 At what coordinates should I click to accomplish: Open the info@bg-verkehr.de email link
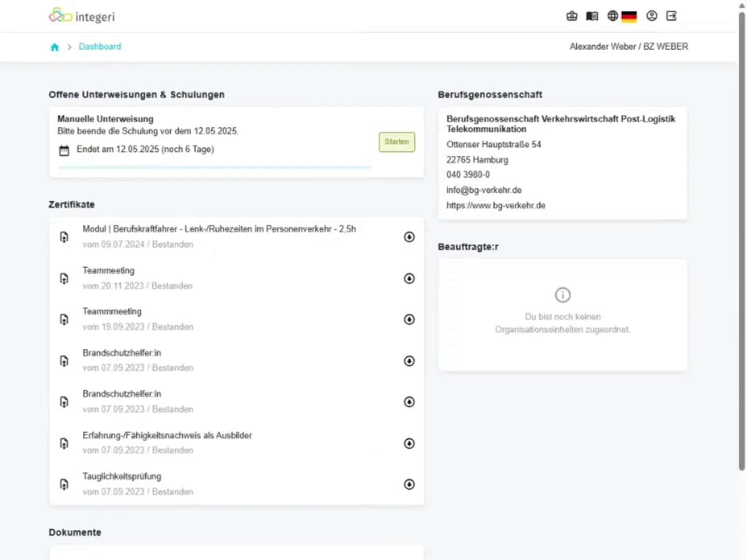[x=484, y=190]
